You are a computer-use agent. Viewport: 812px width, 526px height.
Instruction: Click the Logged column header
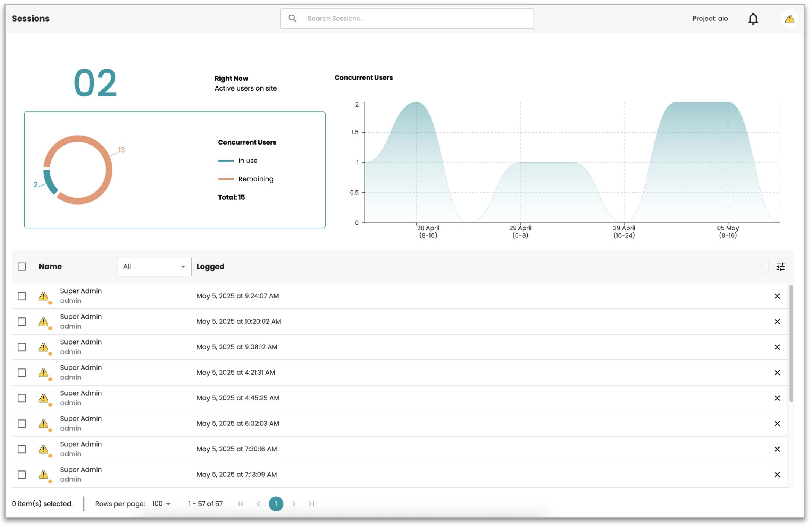coord(210,267)
